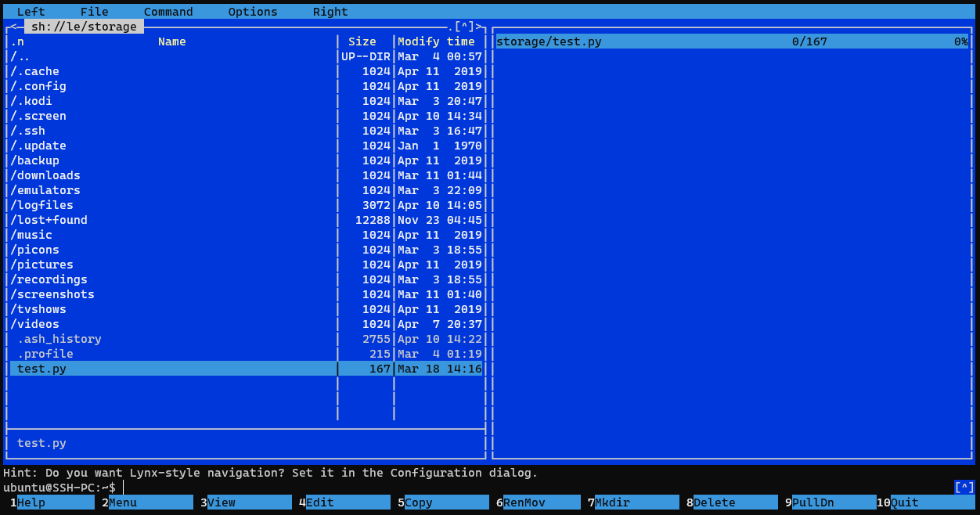Sort files by the Size column header

(362, 41)
